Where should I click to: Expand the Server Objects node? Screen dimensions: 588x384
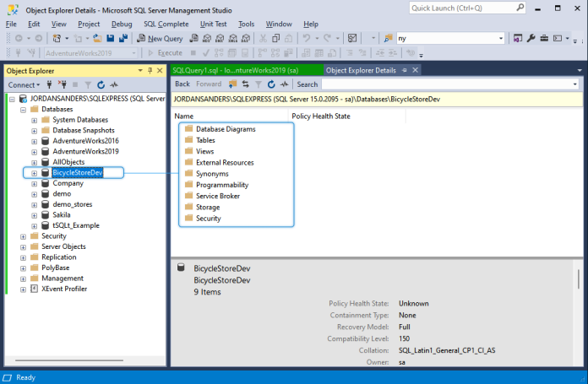pyautogui.click(x=24, y=247)
